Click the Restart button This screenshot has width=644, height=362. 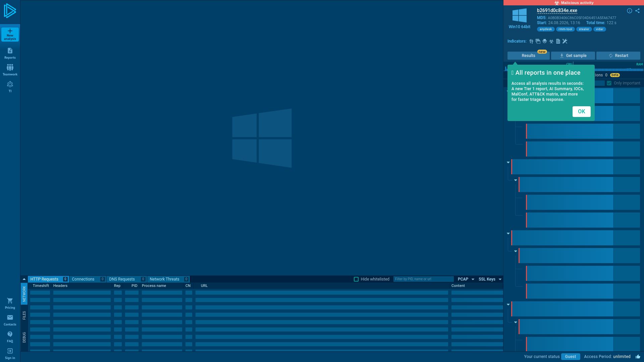click(x=618, y=56)
